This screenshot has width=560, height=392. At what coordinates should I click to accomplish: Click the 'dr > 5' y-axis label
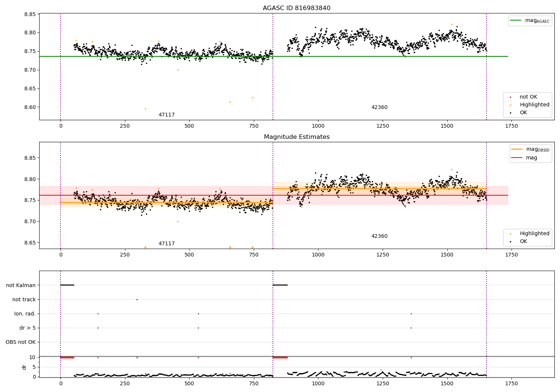[x=28, y=328]
